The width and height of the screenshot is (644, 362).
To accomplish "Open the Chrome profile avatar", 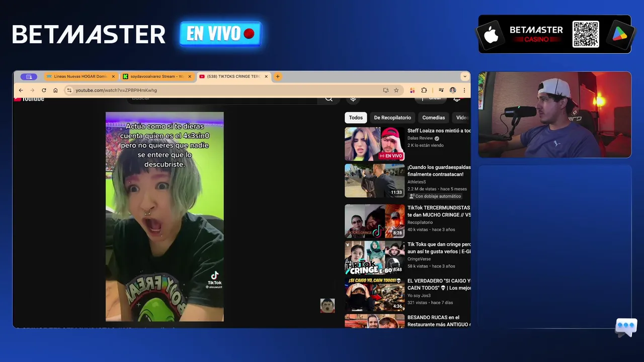I will 453,90.
